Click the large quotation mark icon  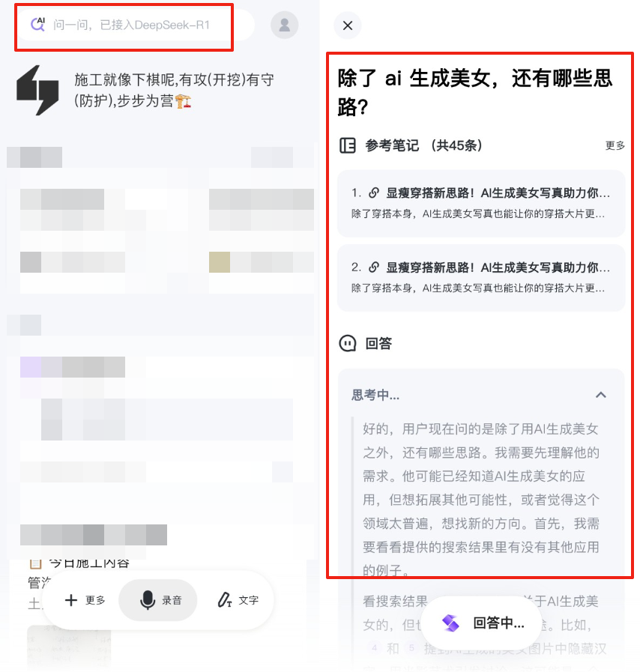coord(37,90)
